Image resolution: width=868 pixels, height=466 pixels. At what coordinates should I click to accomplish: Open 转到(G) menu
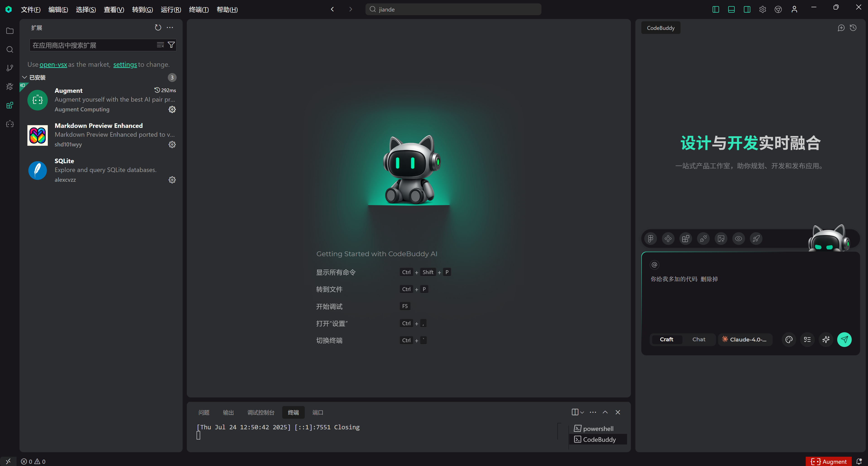pos(142,10)
